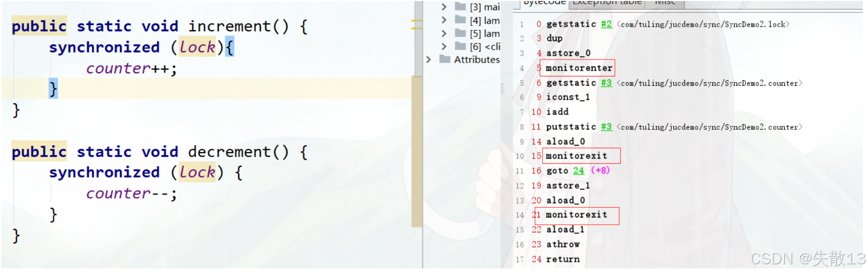Open constant pool link #2 after getstatic

tap(607, 24)
